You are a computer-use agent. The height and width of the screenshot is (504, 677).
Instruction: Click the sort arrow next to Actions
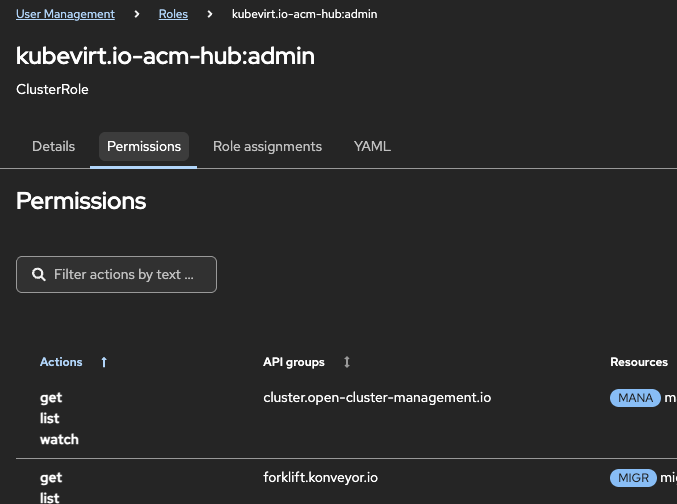click(x=104, y=362)
